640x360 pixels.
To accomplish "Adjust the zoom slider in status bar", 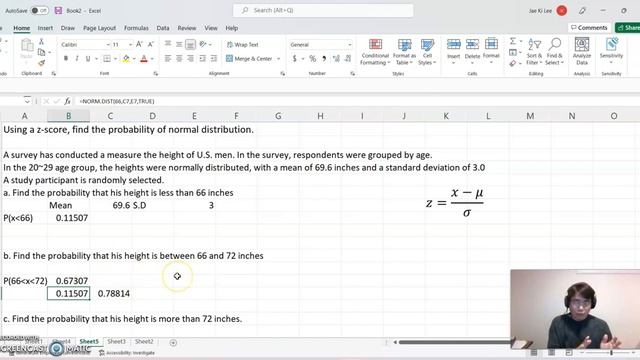I will [x=611, y=353].
